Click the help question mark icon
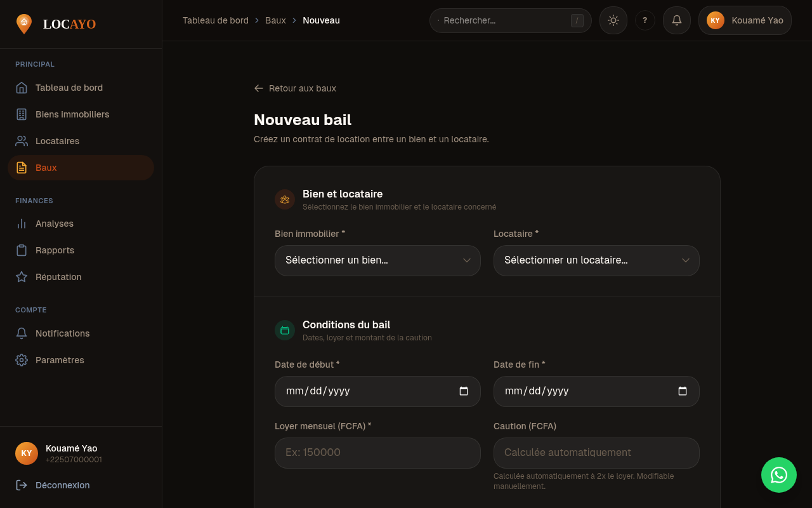812x508 pixels. tap(645, 20)
